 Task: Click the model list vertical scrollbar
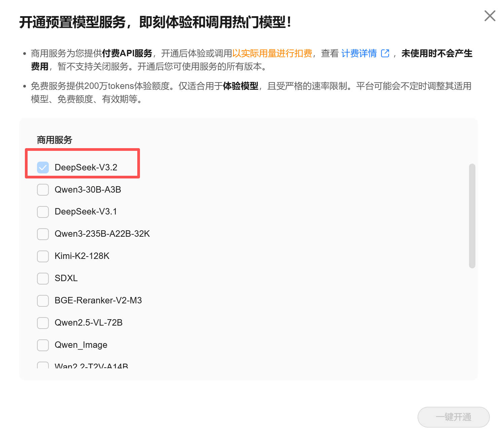point(472,216)
